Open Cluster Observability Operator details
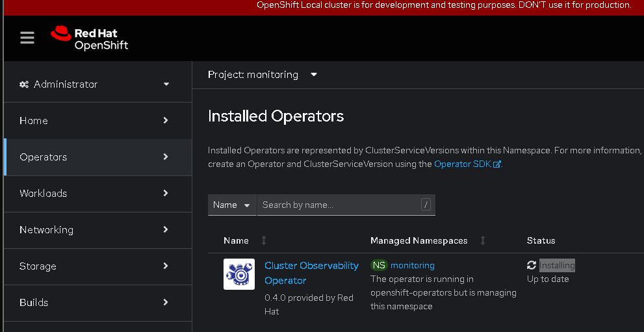 click(311, 273)
